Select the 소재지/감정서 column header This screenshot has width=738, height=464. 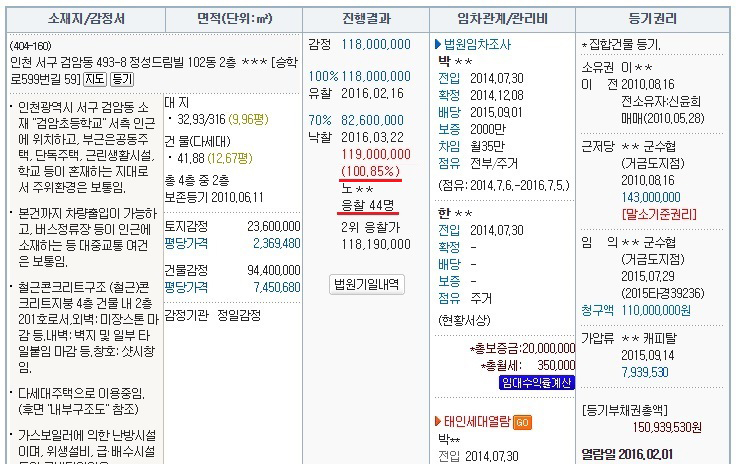tap(86, 19)
